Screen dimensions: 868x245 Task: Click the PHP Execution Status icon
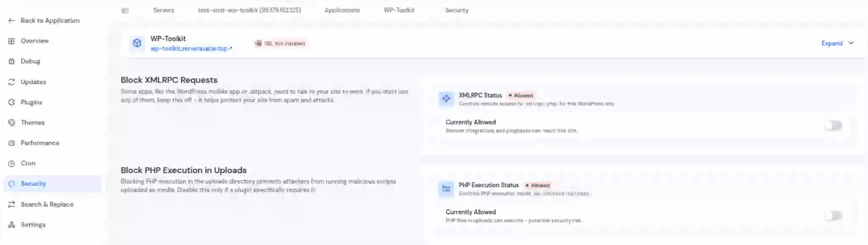(446, 188)
